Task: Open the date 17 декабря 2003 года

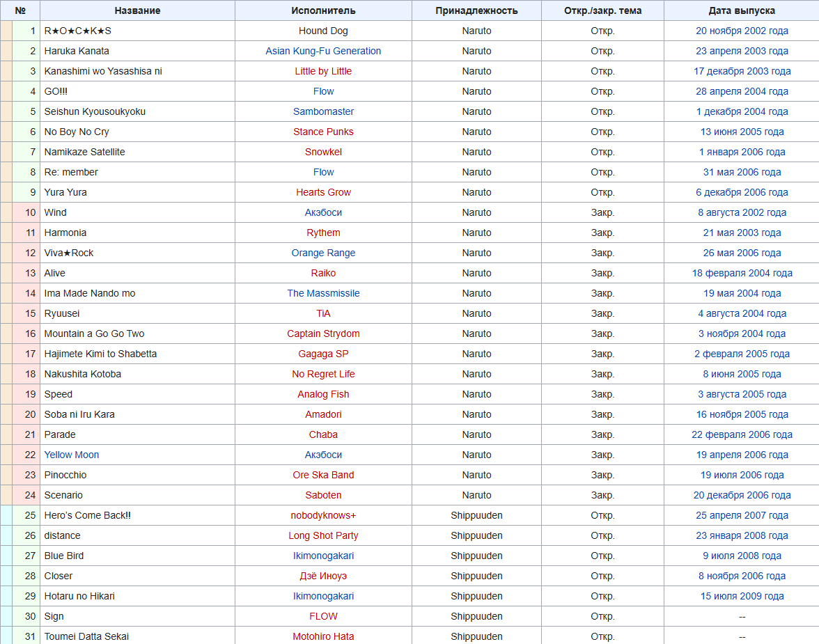Action: (x=742, y=71)
